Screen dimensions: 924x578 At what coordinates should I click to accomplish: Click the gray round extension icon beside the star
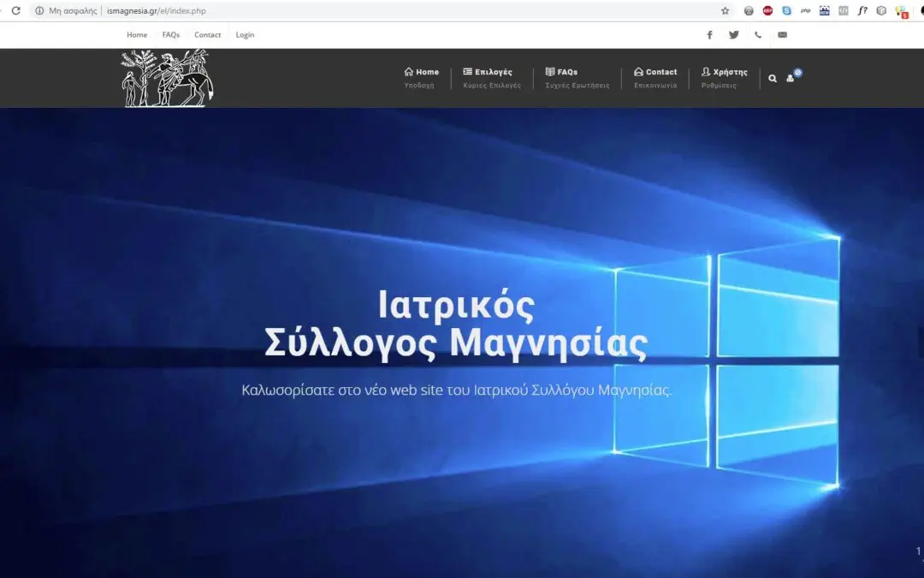[x=749, y=10]
